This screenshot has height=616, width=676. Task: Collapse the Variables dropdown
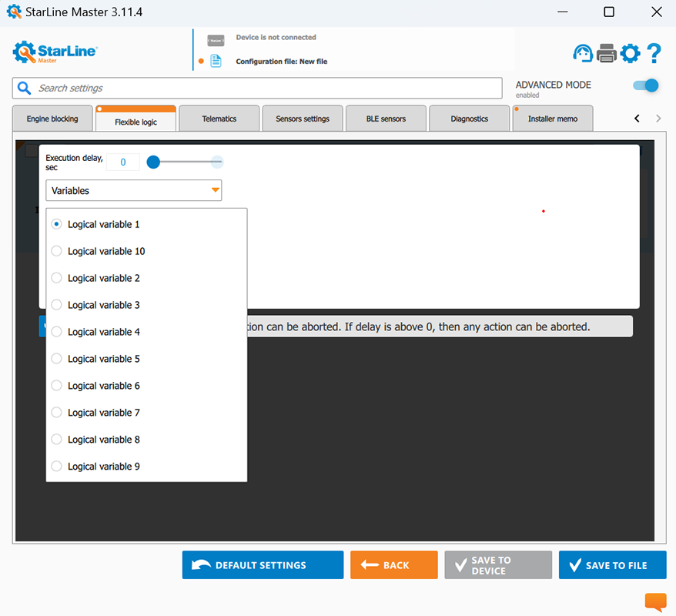134,190
